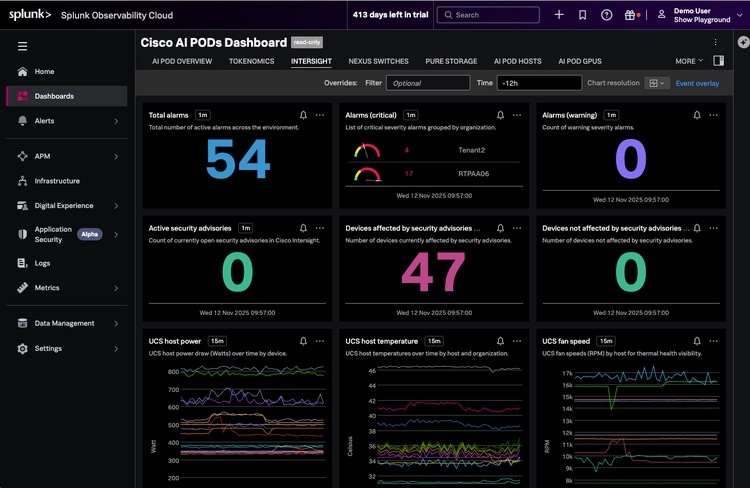Switch to the TOKENOMICS tab
Screen dimensions: 750x488
(251, 61)
